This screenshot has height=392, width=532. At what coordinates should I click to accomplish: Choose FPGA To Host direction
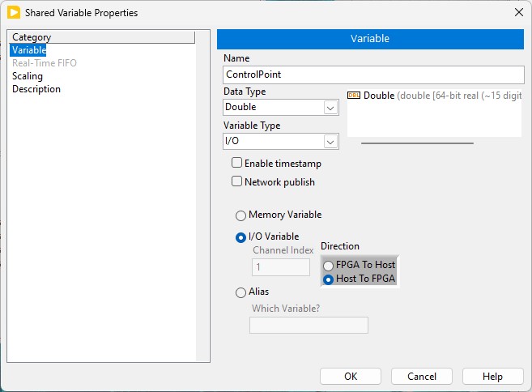tap(328, 265)
